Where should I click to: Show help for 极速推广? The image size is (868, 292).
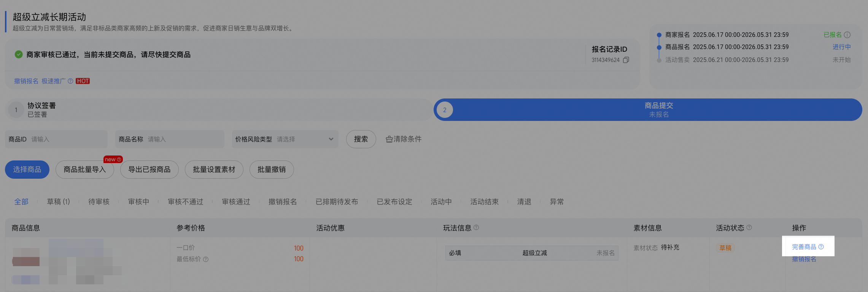(x=70, y=81)
